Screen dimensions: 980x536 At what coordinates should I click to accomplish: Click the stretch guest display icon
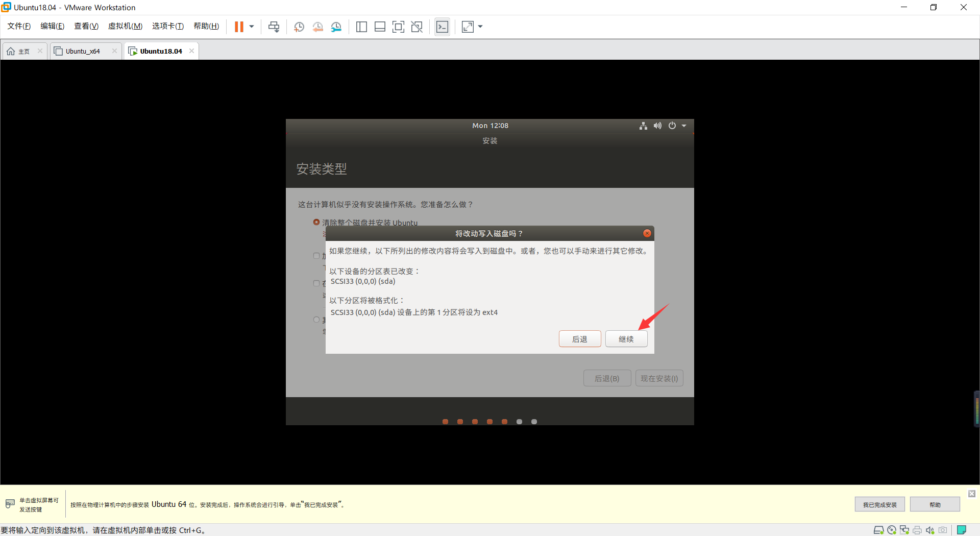(468, 27)
